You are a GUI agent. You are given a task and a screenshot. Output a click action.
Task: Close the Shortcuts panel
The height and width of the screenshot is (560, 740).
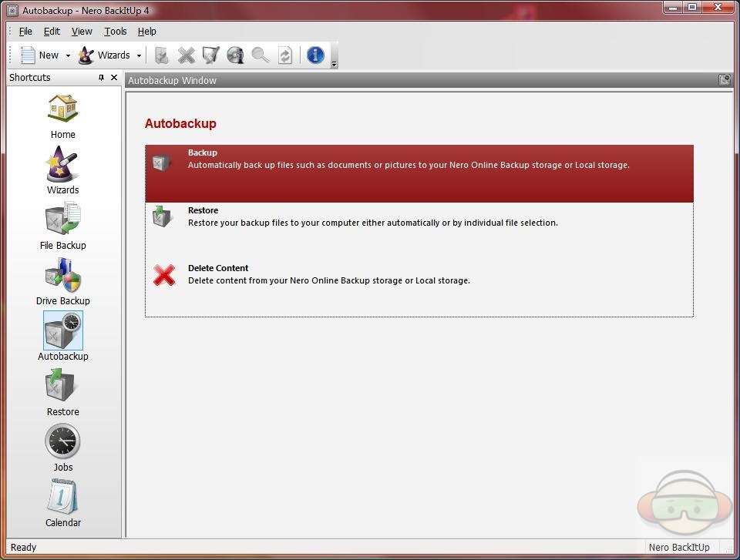tap(114, 78)
